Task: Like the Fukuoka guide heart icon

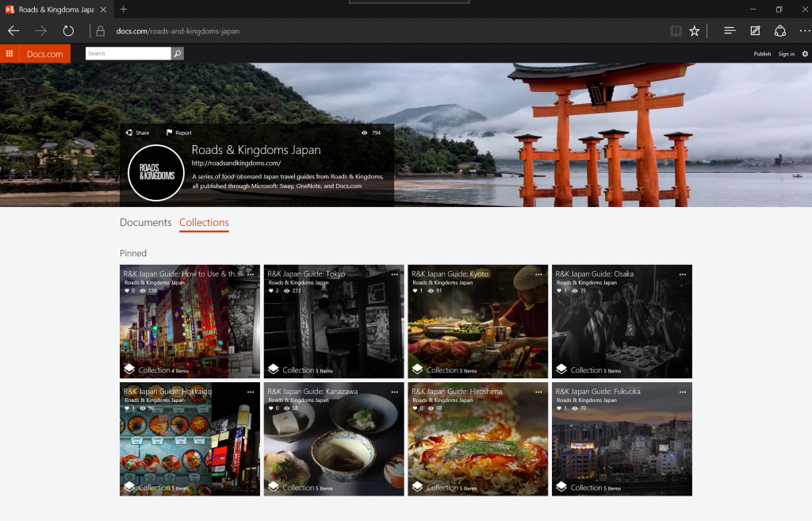Action: click(559, 408)
